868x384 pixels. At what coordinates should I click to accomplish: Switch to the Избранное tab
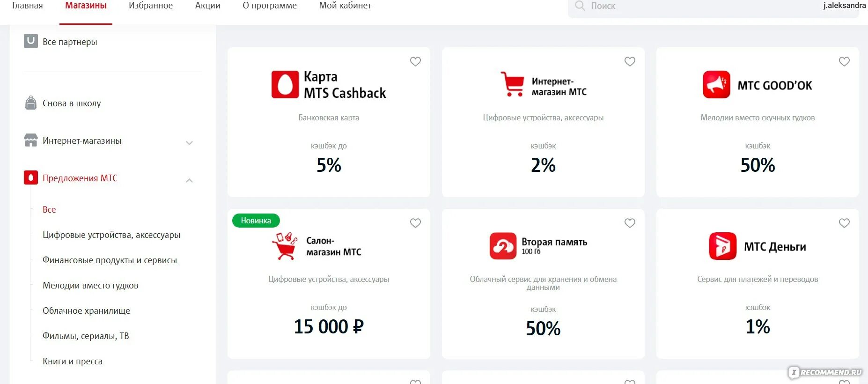[151, 6]
